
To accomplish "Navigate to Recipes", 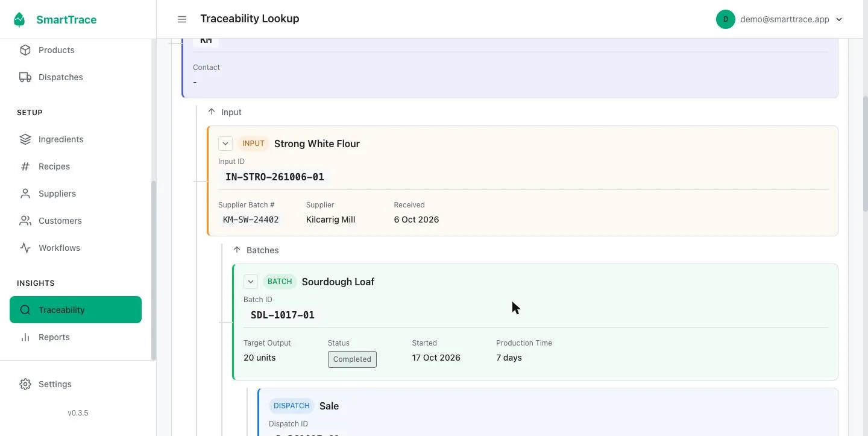I will point(76,166).
